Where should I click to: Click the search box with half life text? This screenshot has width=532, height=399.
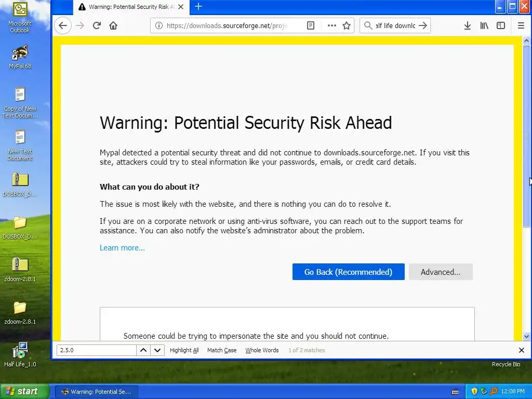(395, 25)
